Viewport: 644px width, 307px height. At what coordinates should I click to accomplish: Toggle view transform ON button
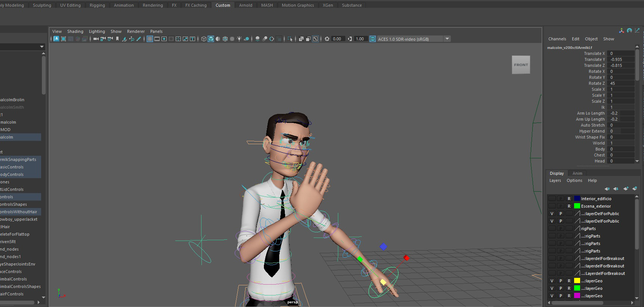coord(373,39)
